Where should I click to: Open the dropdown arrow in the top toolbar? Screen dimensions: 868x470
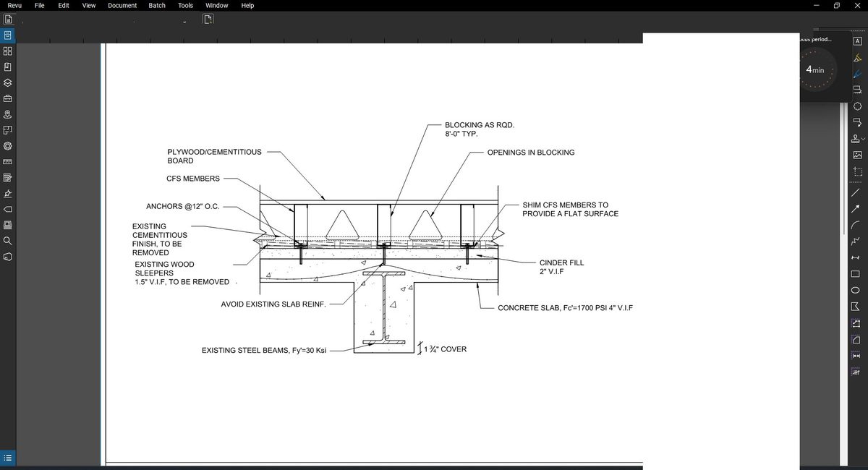click(185, 22)
